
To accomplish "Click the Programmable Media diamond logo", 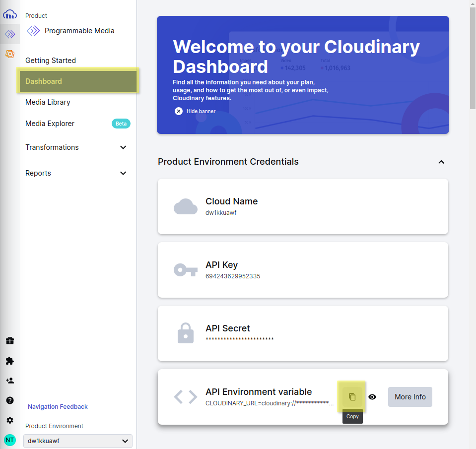I will [x=33, y=31].
